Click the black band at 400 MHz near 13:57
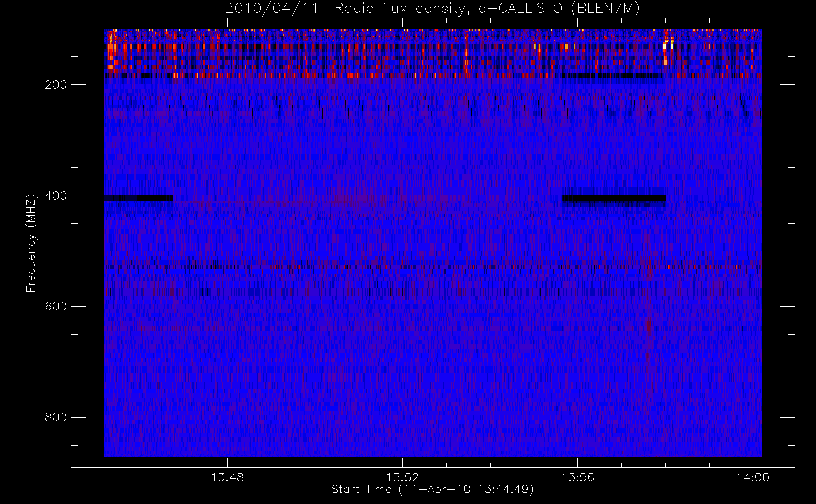The width and height of the screenshot is (816, 504). tap(614, 198)
